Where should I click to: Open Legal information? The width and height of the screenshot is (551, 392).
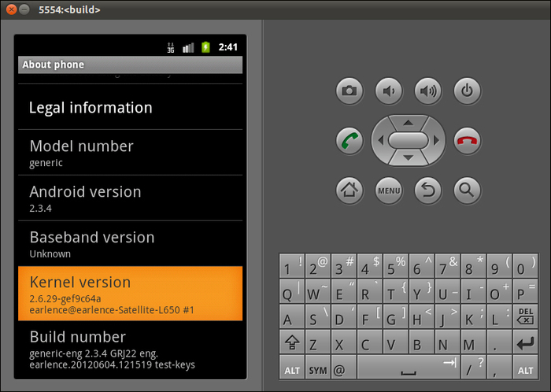[130, 108]
